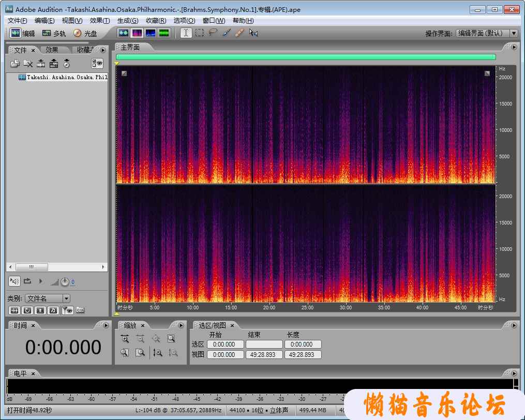Click zoom in to left edge of selection
The width and height of the screenshot is (525, 420).
coord(125,353)
